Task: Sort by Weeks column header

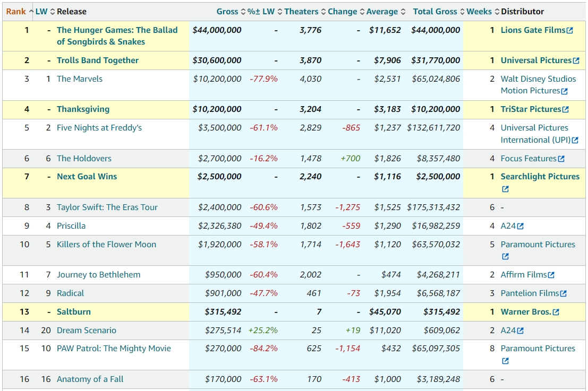Action: pyautogui.click(x=479, y=12)
